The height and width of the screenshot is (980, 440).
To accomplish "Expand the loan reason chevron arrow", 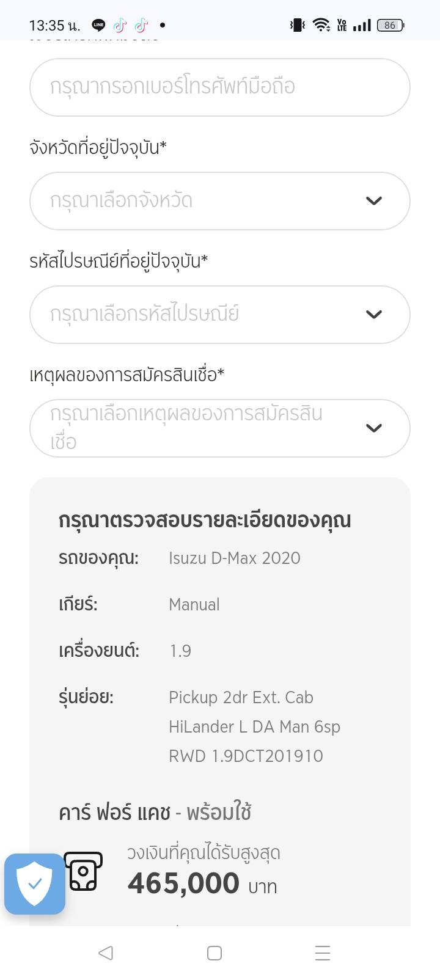I will pos(373,428).
